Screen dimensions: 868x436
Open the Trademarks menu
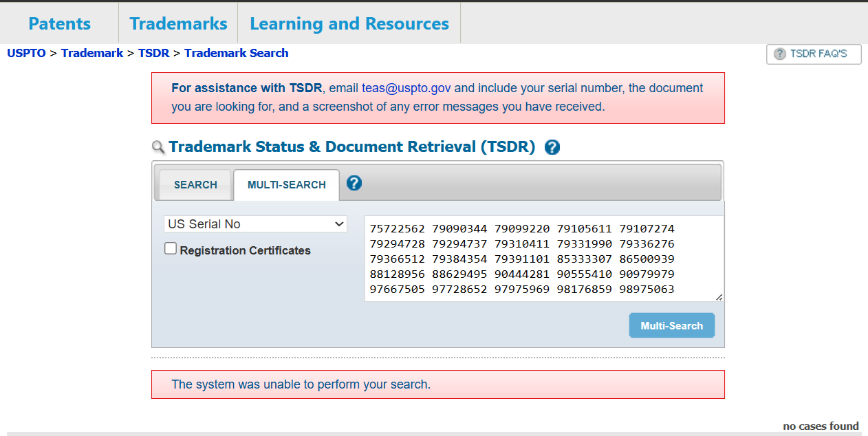tap(178, 23)
